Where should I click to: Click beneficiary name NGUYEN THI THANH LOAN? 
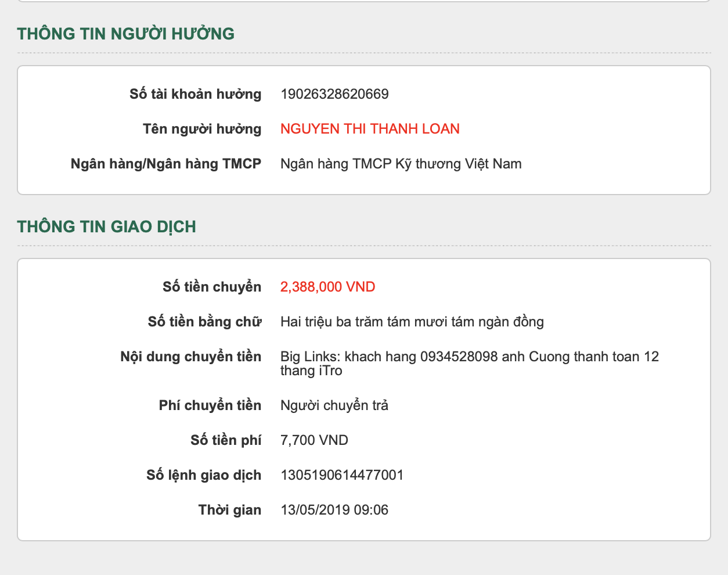click(x=370, y=129)
